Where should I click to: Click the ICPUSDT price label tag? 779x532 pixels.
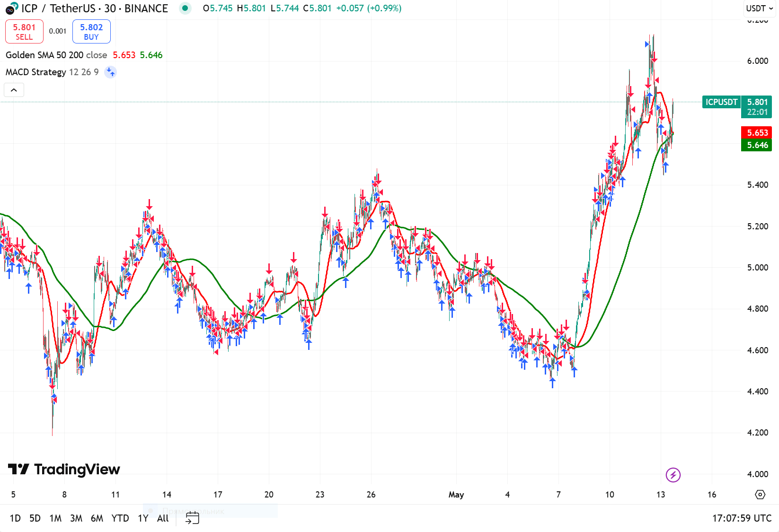click(x=721, y=102)
